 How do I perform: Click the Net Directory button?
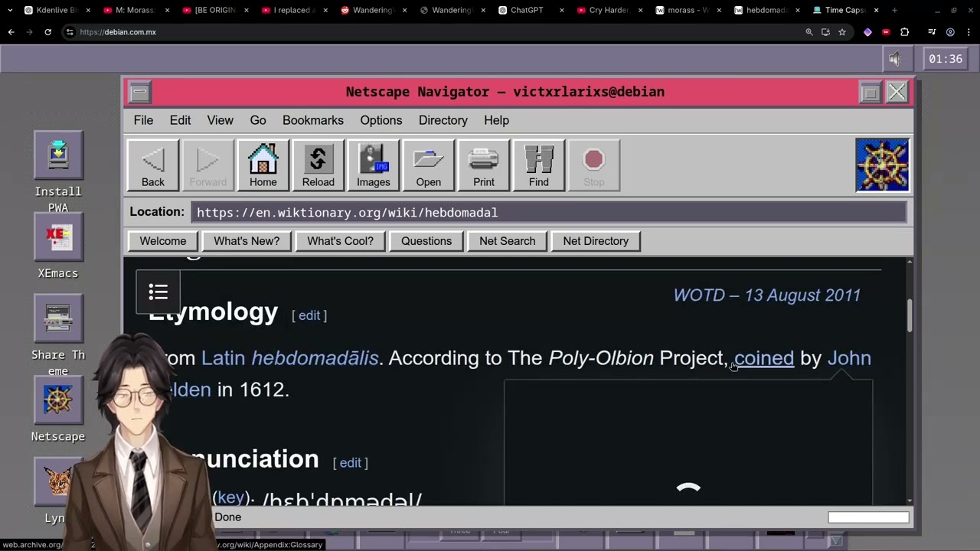point(596,241)
